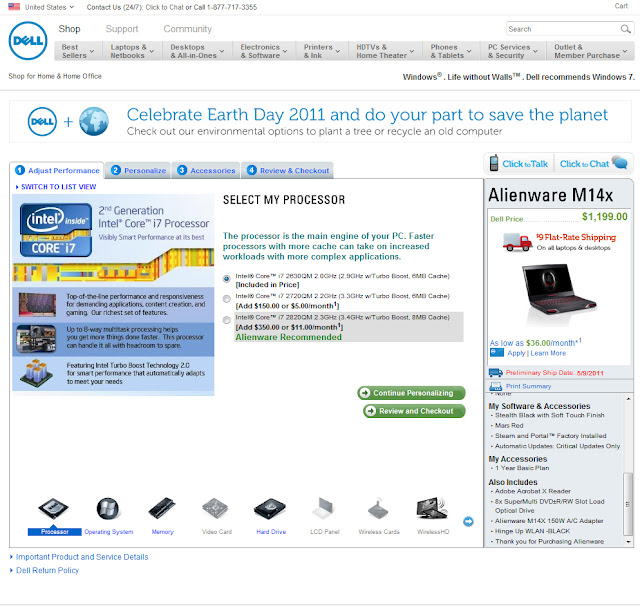
Task: Click the Print Summary link
Action: 528,386
